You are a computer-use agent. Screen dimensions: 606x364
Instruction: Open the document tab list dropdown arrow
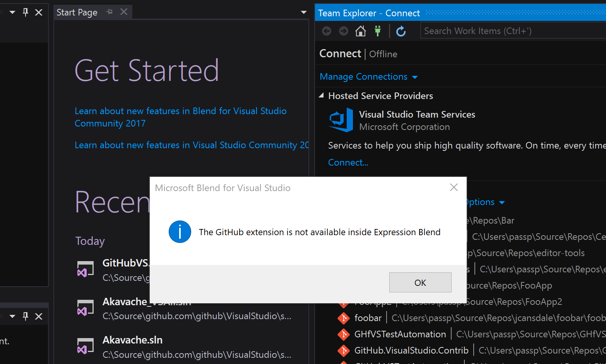pos(304,12)
